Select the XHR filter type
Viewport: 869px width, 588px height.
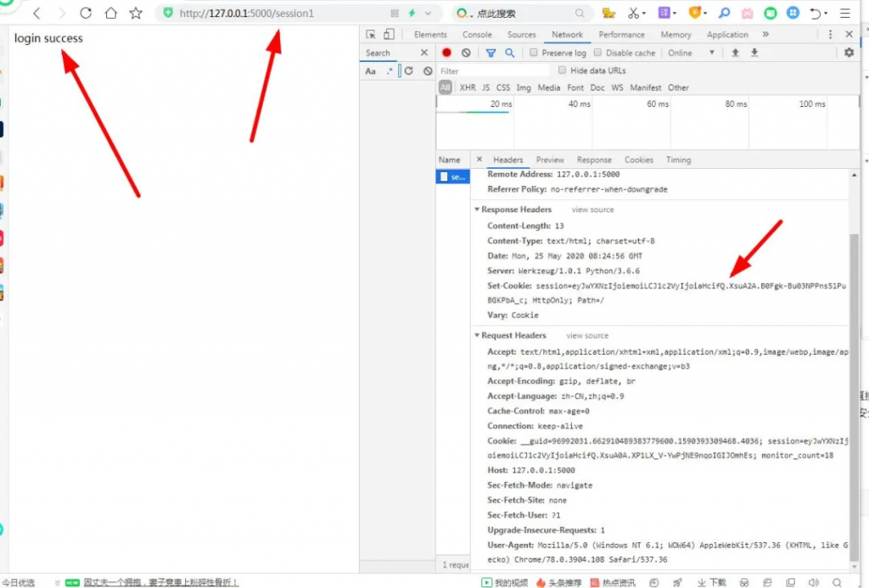point(468,87)
